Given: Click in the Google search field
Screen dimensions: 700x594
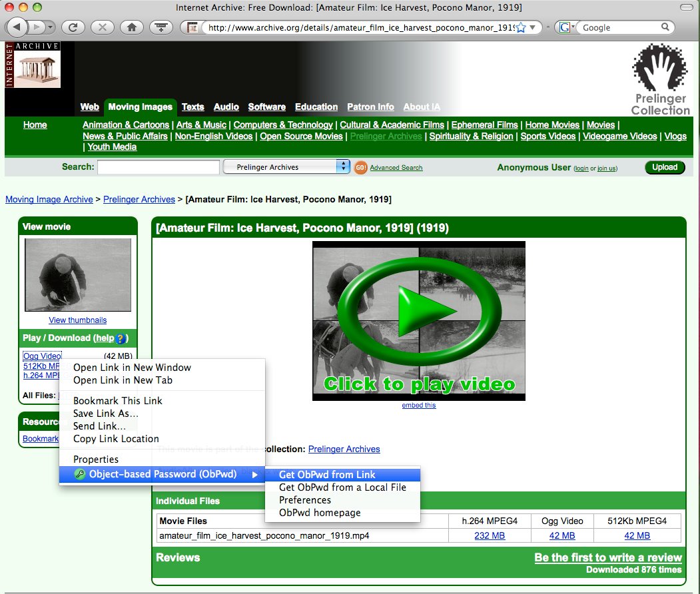Looking at the screenshot, I should [x=619, y=28].
